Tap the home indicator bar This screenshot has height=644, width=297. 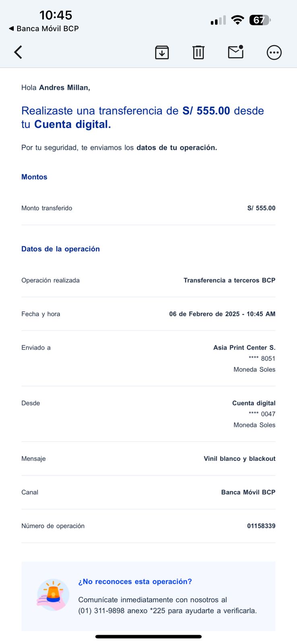pyautogui.click(x=148, y=637)
